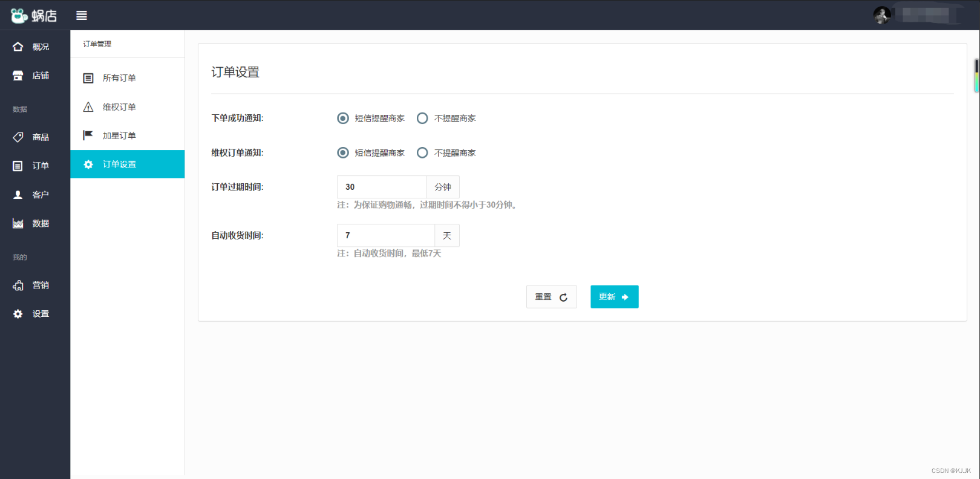The image size is (980, 479).
Task: Open 店铺 menu item
Action: [x=35, y=76]
